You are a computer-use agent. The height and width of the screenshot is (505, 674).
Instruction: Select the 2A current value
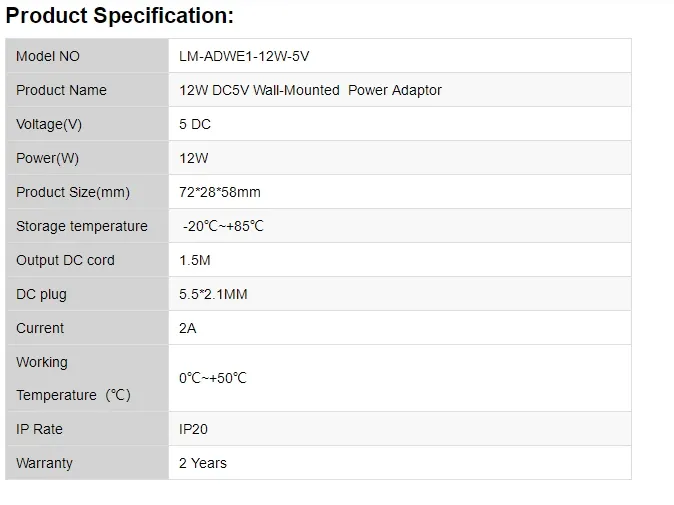point(188,328)
